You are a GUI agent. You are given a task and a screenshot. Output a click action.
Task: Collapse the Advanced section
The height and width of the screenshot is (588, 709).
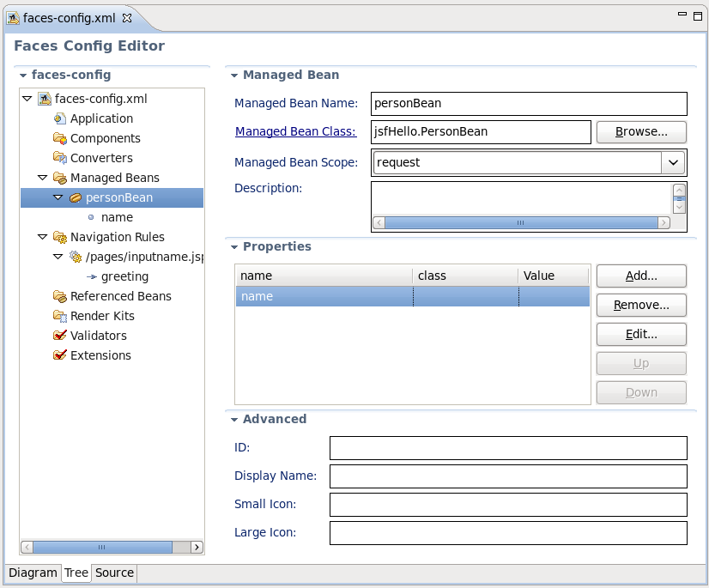(233, 420)
